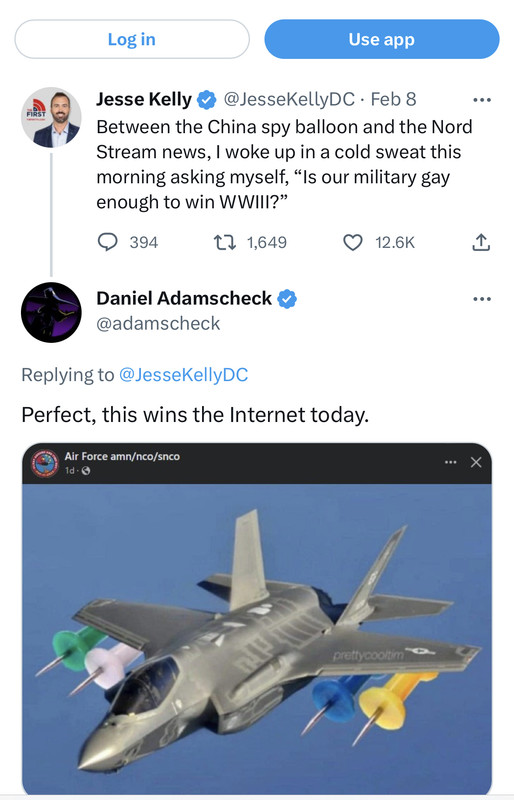The image size is (514, 800).
Task: Click the Log in button
Action: 132,39
